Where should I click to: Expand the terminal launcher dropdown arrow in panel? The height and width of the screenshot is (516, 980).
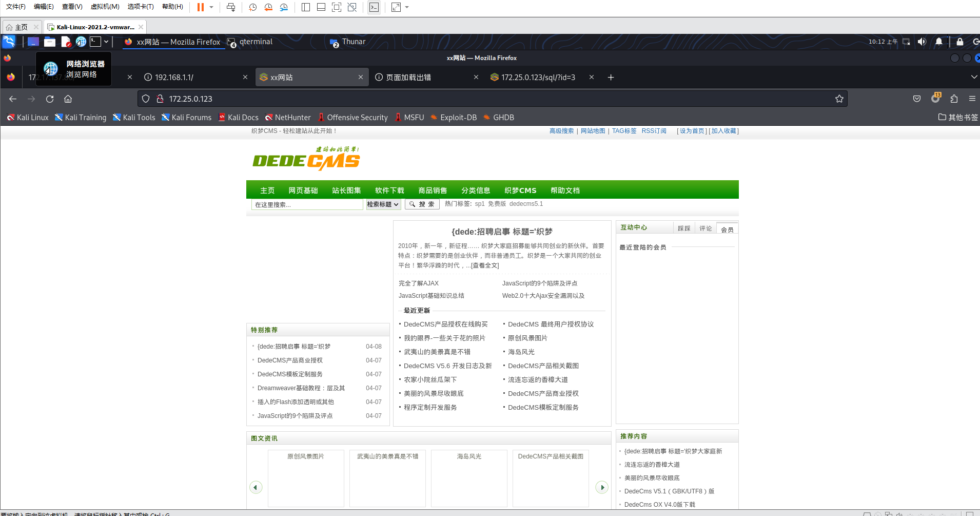(106, 42)
